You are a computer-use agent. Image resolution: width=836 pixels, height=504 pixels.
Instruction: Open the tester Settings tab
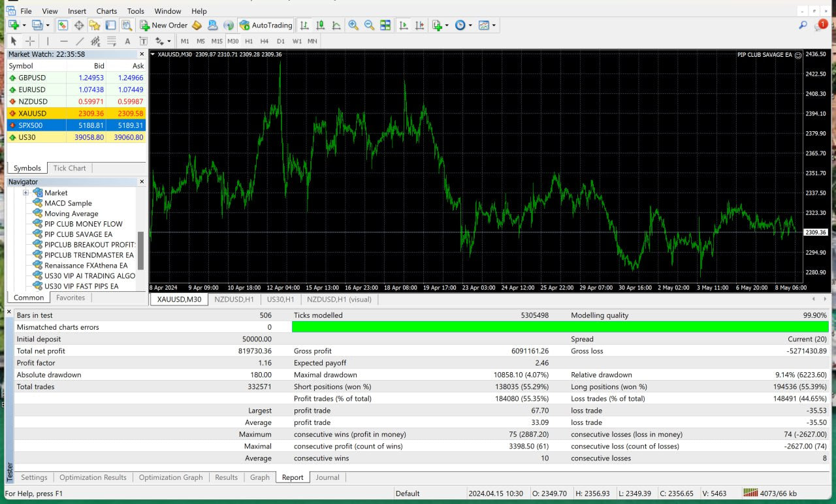pos(34,477)
